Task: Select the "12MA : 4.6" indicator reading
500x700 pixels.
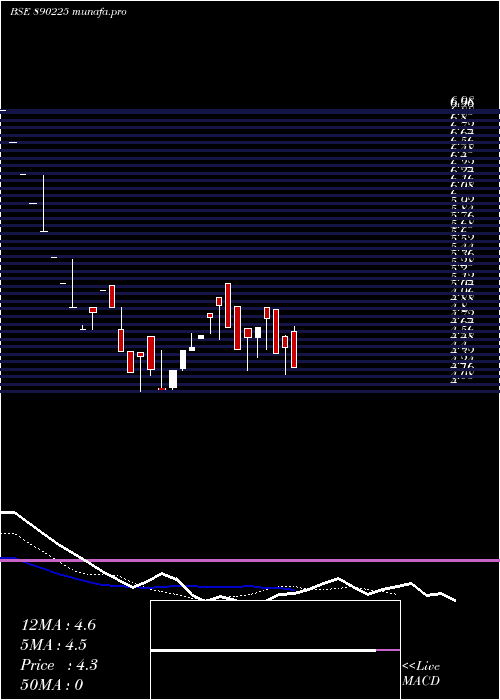Action: pos(58,625)
